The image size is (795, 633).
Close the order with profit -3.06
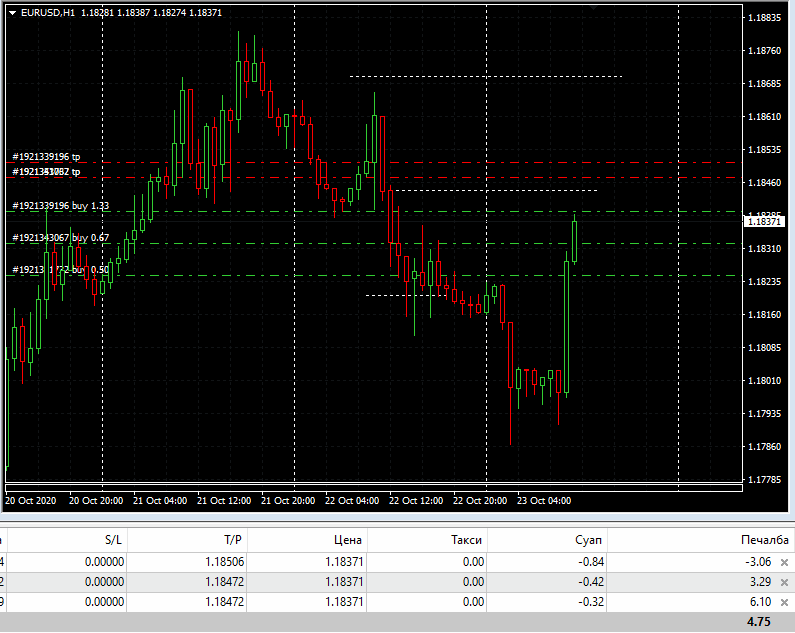click(x=784, y=562)
